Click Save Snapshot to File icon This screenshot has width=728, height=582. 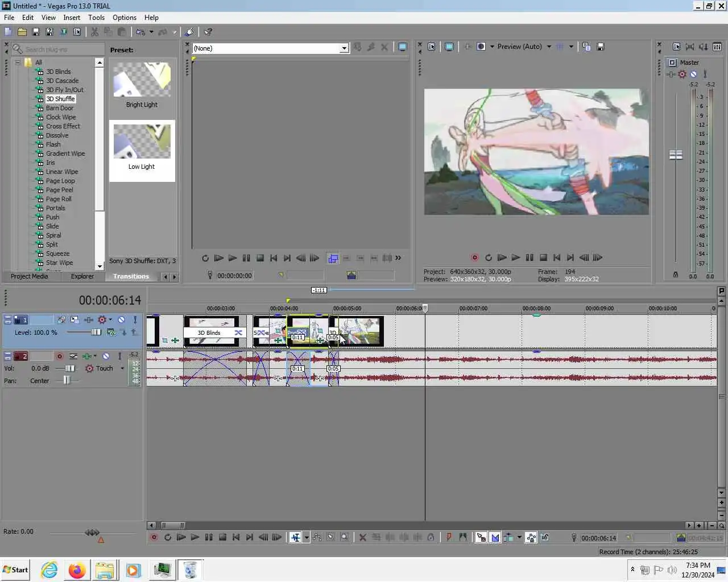tap(600, 47)
